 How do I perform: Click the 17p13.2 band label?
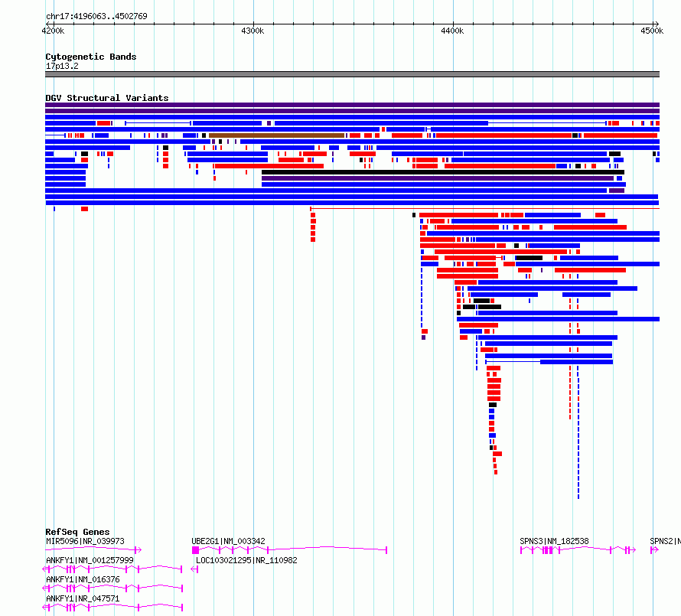pyautogui.click(x=62, y=66)
